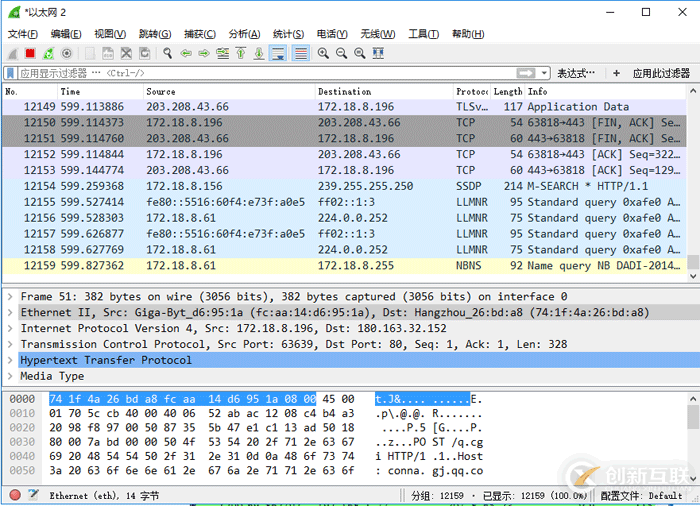Image resolution: width=700 pixels, height=506 pixels.
Task: Open the 捕获(C) capture menu
Action: click(201, 34)
